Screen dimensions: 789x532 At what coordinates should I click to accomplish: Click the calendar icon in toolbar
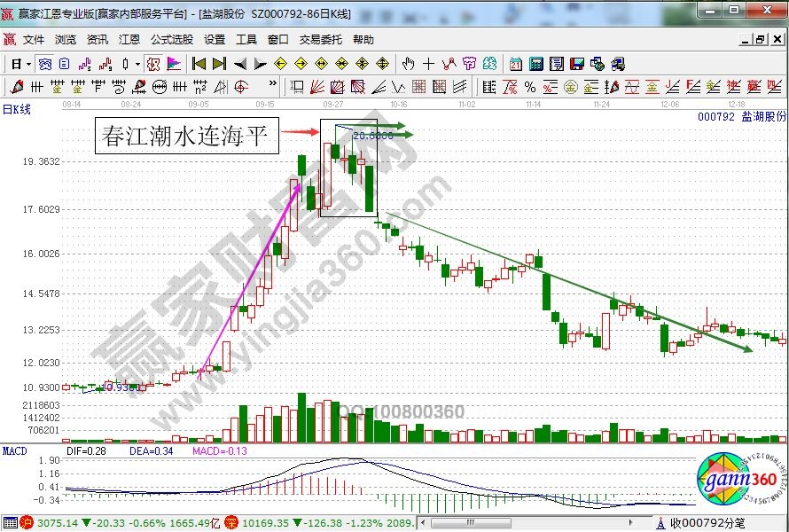515,64
